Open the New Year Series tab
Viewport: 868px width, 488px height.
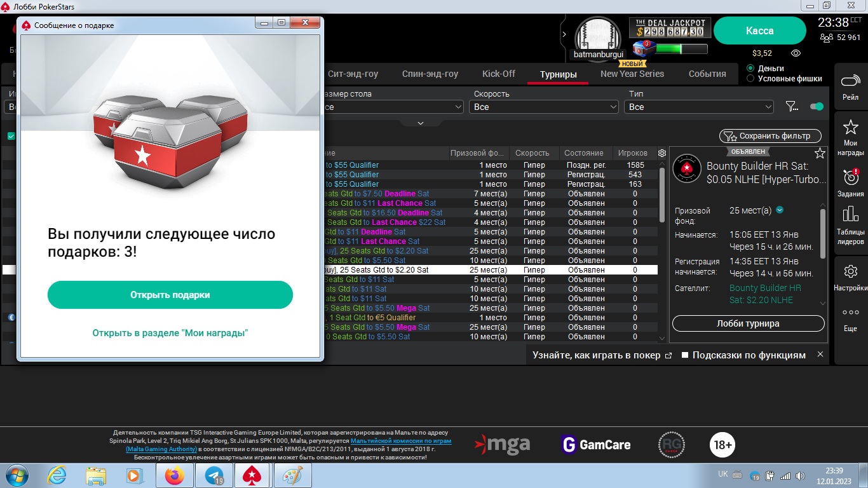[632, 74]
